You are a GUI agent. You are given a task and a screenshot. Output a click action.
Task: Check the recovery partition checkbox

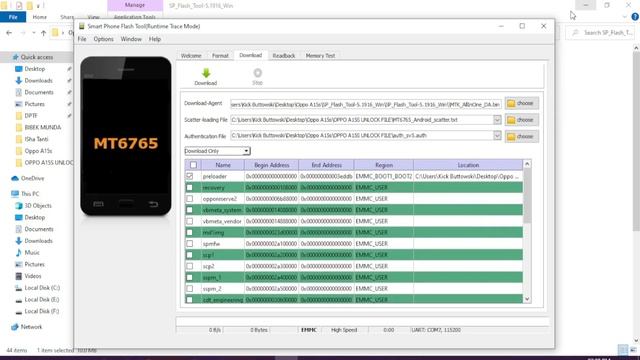coord(189,187)
